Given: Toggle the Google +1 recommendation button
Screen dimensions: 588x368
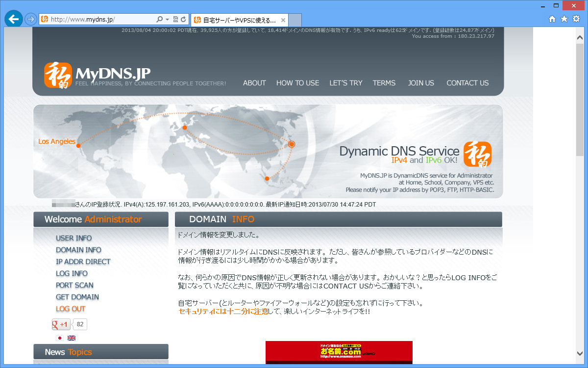Looking at the screenshot, I should pos(61,324).
